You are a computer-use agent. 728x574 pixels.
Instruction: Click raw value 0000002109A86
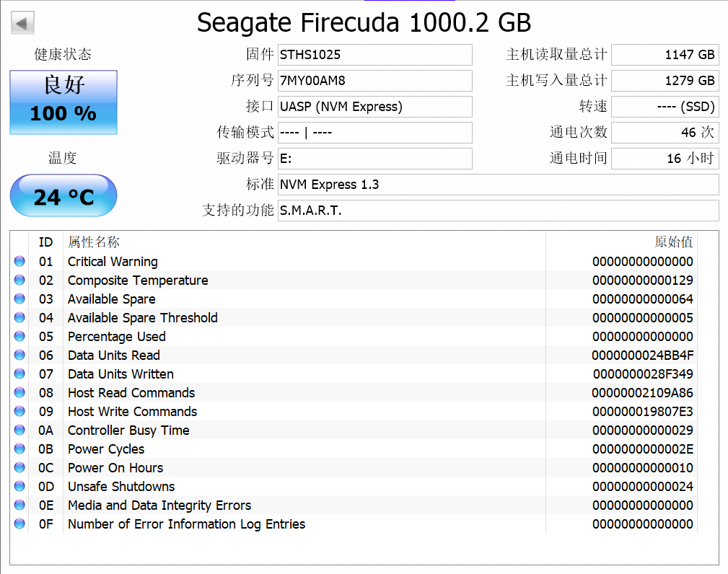coord(643,393)
